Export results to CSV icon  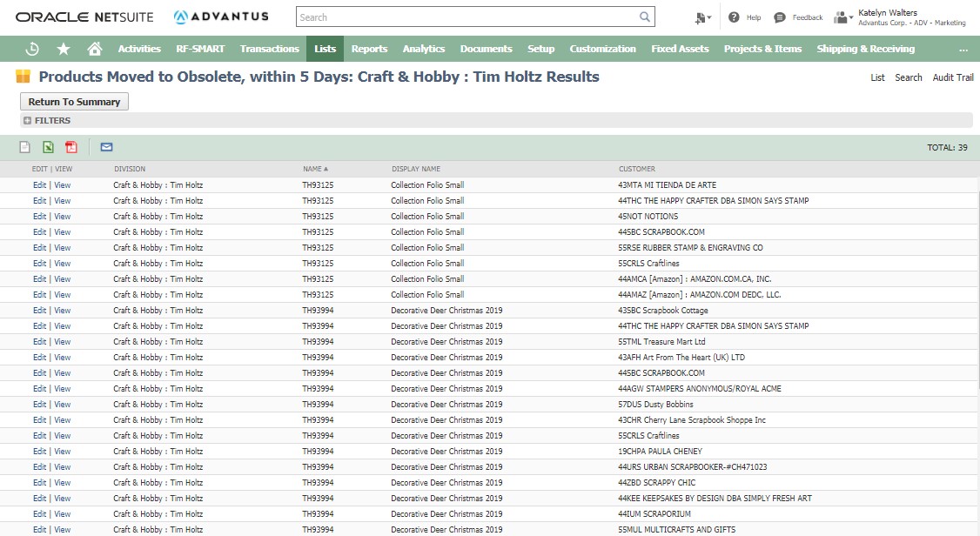[x=24, y=147]
